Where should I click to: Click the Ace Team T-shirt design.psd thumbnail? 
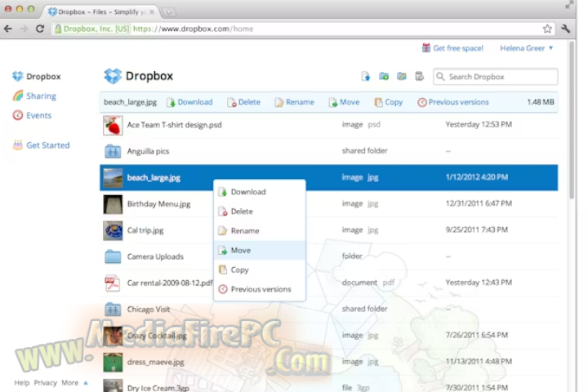113,125
